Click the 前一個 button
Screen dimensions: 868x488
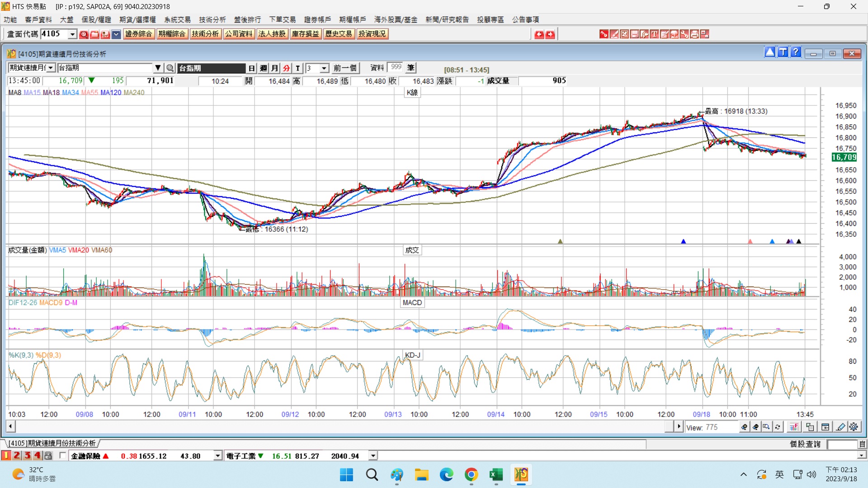pos(345,68)
